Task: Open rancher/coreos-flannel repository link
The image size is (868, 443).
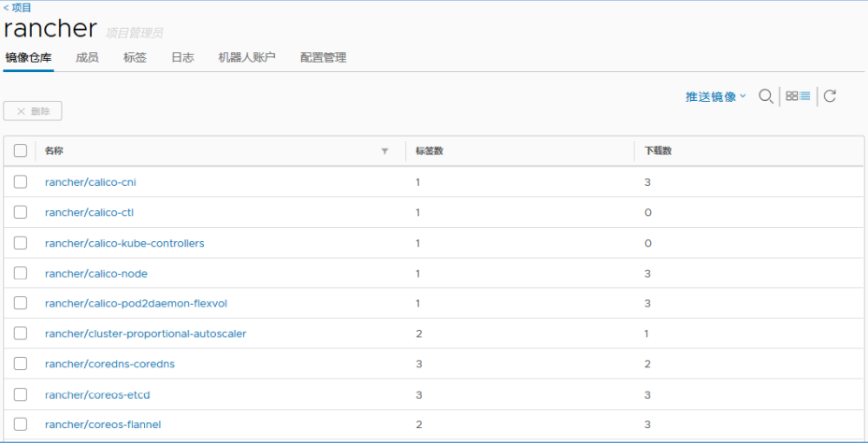Action: click(x=103, y=424)
